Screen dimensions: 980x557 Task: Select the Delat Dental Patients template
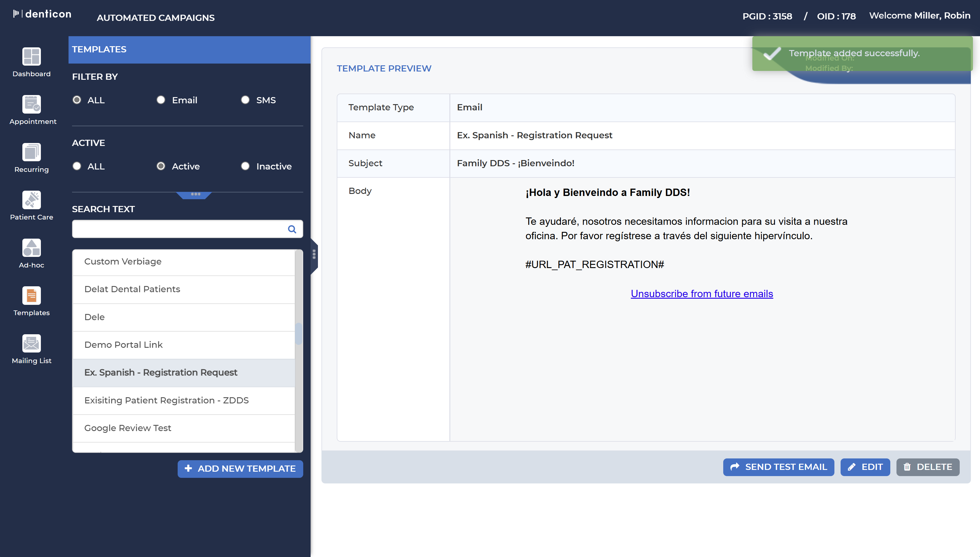click(184, 290)
